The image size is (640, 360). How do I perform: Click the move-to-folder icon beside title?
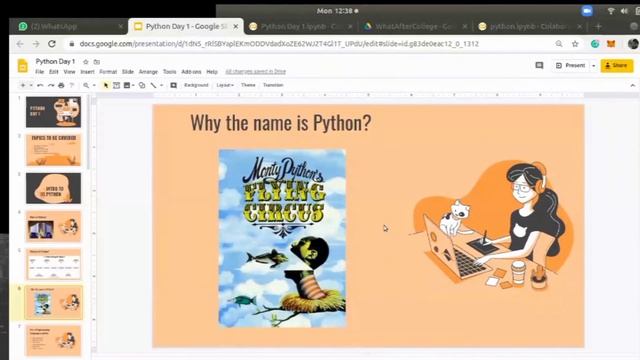click(97, 62)
